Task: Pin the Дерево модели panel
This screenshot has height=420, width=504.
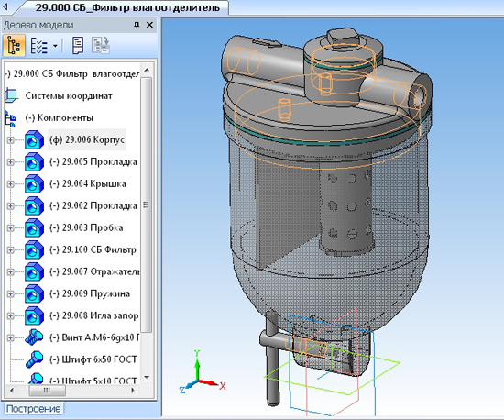Action: (137, 25)
